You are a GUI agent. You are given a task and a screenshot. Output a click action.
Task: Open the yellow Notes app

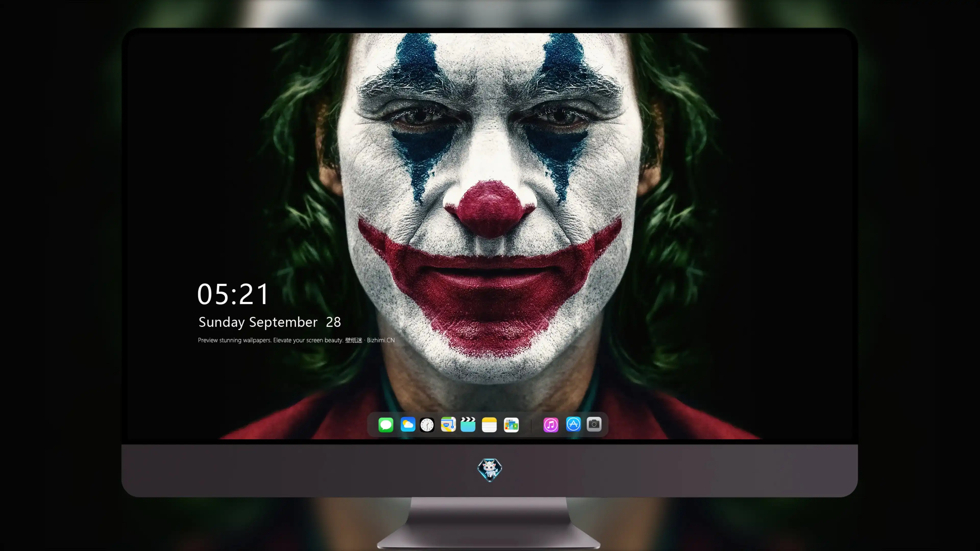pyautogui.click(x=489, y=424)
